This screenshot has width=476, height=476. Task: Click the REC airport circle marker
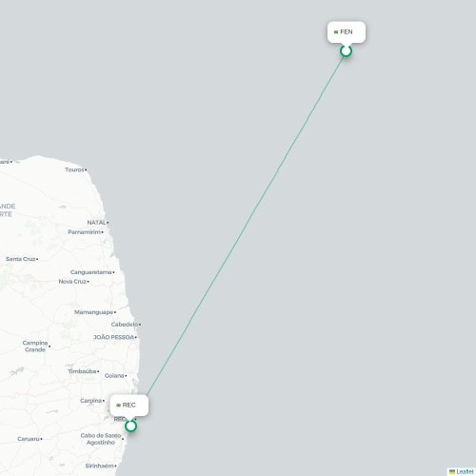tap(130, 426)
